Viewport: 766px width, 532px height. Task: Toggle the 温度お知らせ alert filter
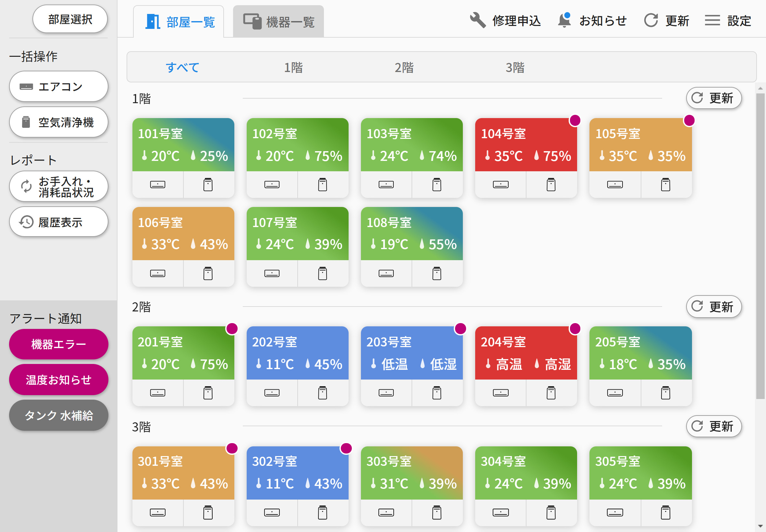tap(59, 380)
